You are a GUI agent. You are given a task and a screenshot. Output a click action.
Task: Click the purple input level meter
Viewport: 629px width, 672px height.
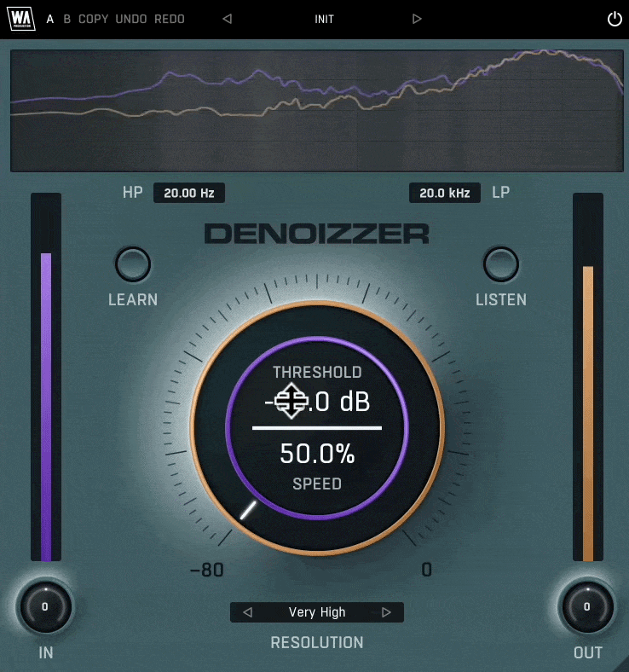click(x=46, y=377)
